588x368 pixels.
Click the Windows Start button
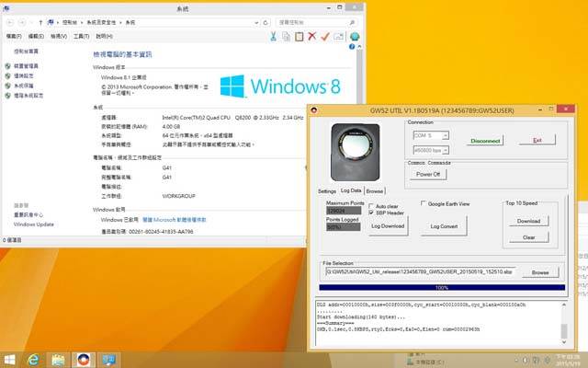(10, 358)
